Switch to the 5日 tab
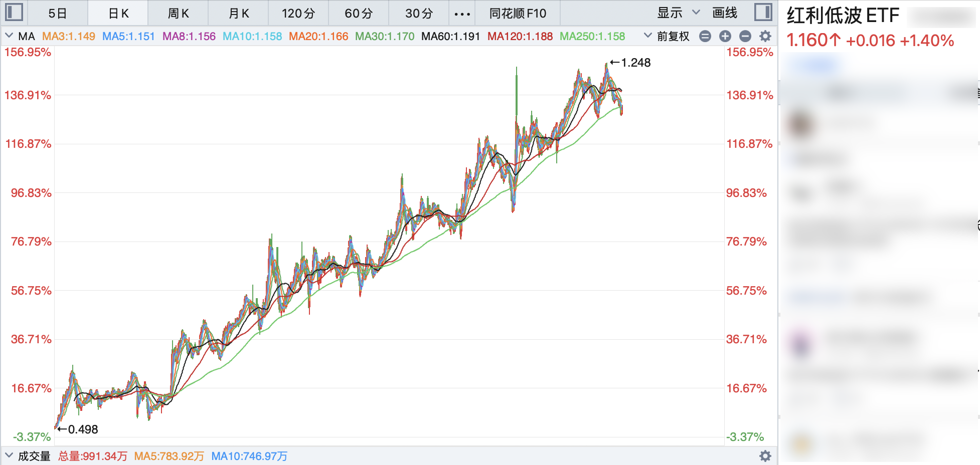Image resolution: width=980 pixels, height=465 pixels. 58,14
